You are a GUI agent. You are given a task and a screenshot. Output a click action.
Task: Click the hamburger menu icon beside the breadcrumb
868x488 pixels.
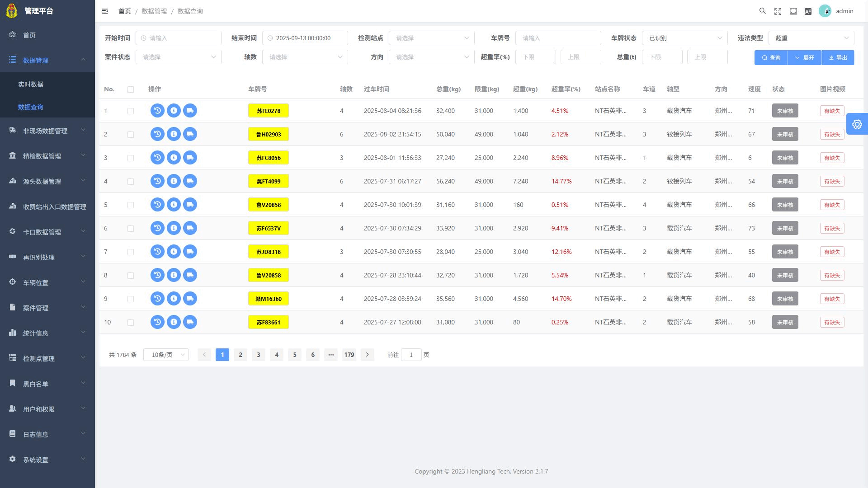[105, 11]
